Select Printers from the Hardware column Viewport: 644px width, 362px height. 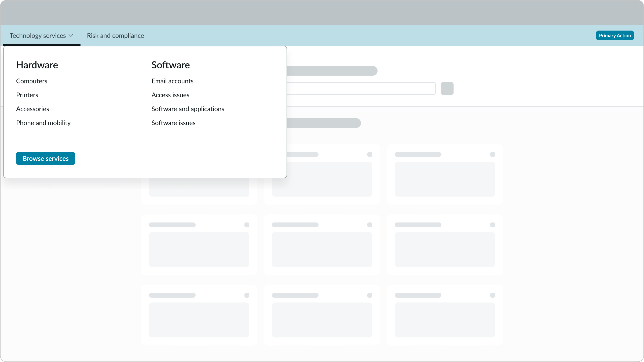[x=27, y=95]
